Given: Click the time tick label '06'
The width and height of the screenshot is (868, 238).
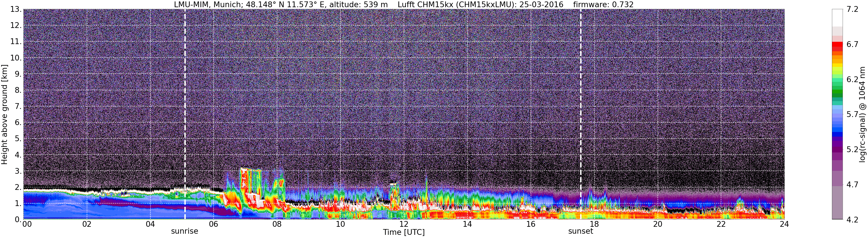Looking at the screenshot, I should click(214, 224).
